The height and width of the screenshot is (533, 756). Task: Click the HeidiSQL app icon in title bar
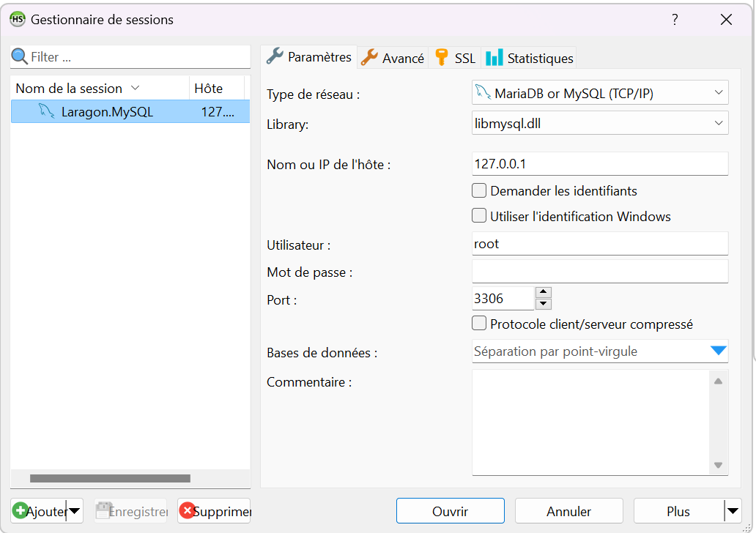pos(18,20)
